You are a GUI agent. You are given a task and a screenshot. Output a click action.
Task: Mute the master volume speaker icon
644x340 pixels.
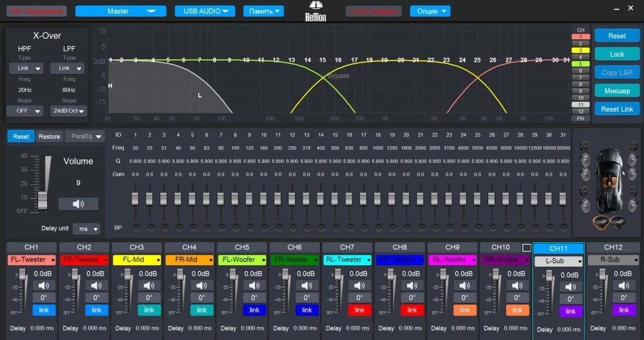78,204
